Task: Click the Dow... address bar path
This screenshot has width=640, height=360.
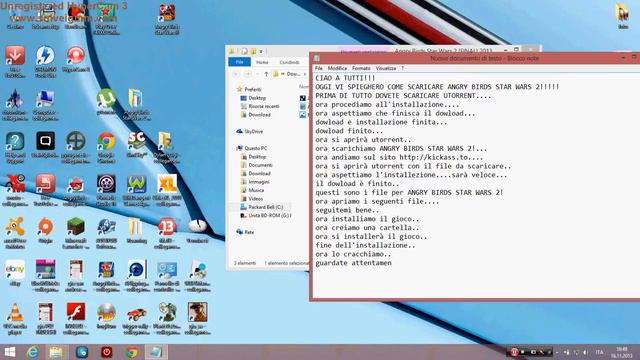Action: click(x=293, y=74)
